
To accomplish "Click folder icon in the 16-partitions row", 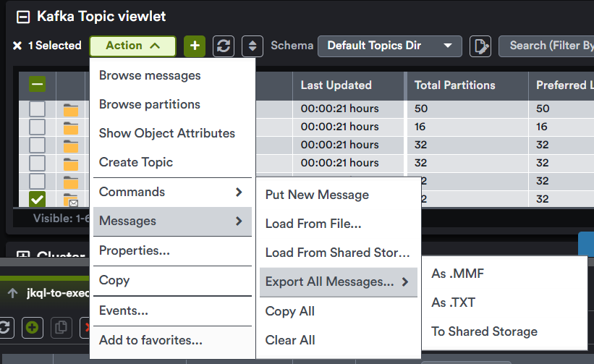I will [x=71, y=128].
